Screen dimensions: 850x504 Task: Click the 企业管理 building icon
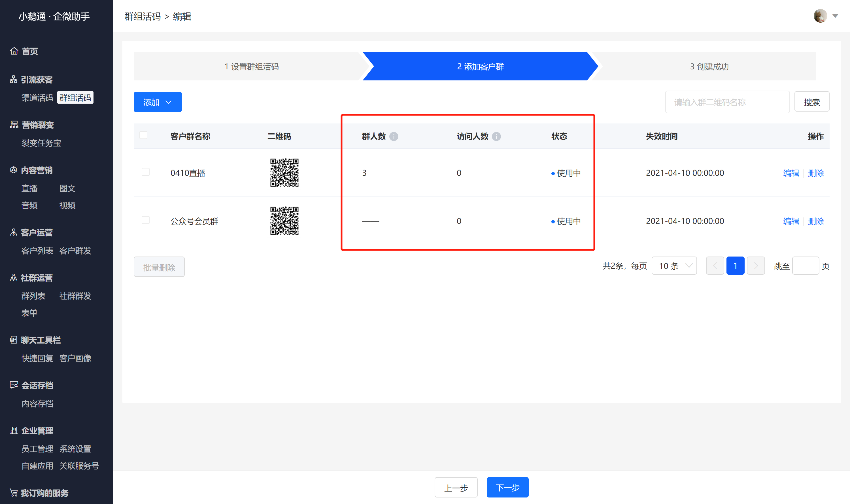click(x=14, y=430)
